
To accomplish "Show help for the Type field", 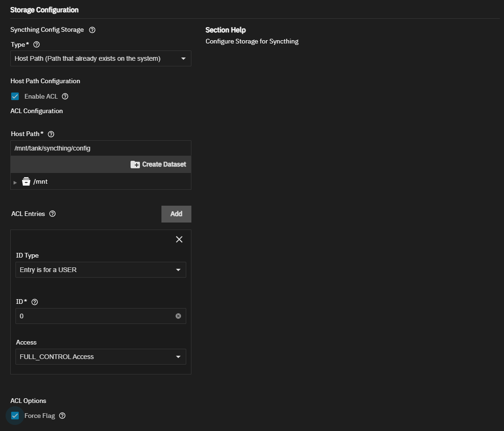I will pyautogui.click(x=37, y=44).
